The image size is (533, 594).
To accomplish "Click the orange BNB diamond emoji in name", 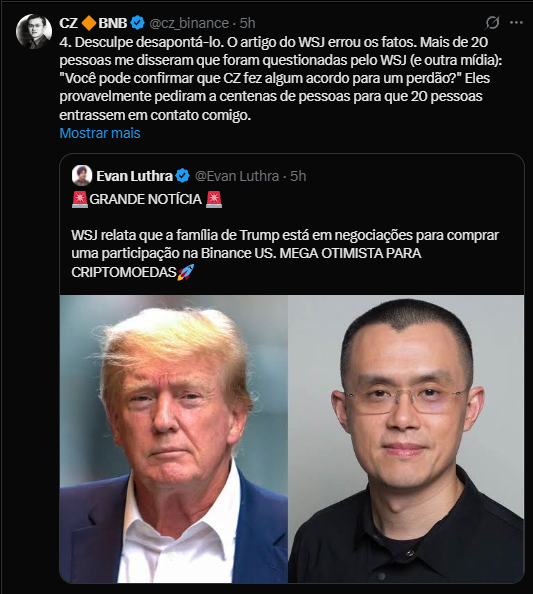I will coord(89,23).
